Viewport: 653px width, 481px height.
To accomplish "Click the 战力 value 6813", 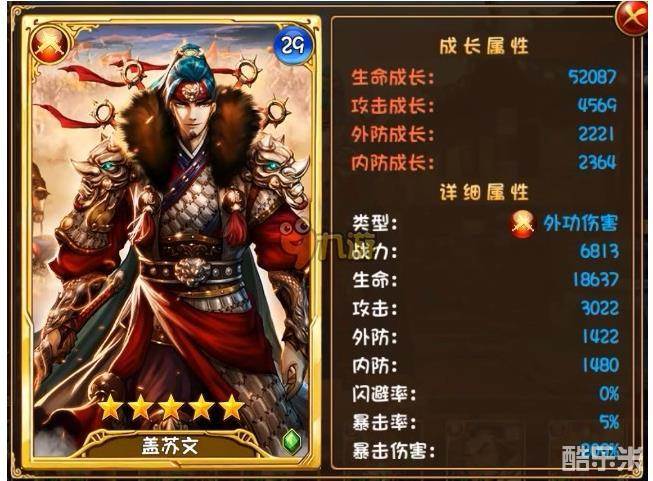I will (599, 251).
